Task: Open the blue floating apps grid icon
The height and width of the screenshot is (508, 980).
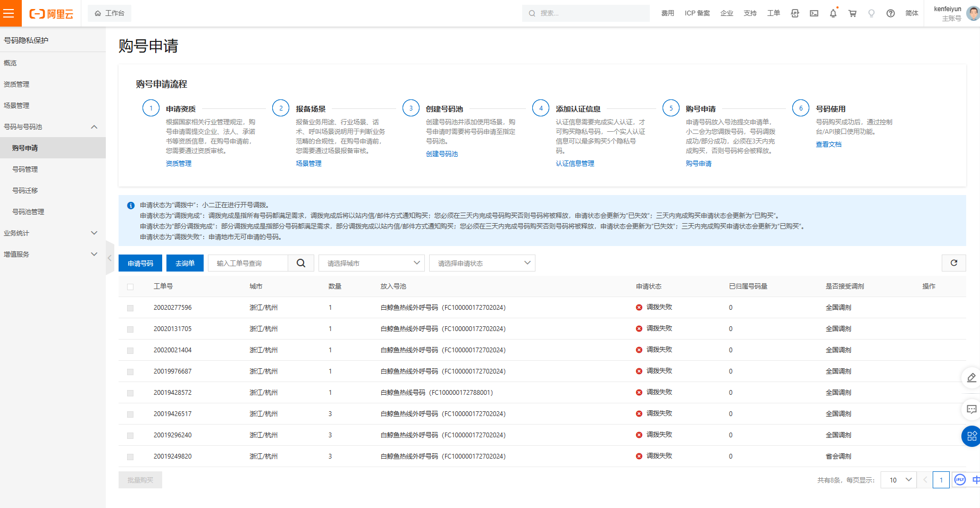Action: point(971,436)
